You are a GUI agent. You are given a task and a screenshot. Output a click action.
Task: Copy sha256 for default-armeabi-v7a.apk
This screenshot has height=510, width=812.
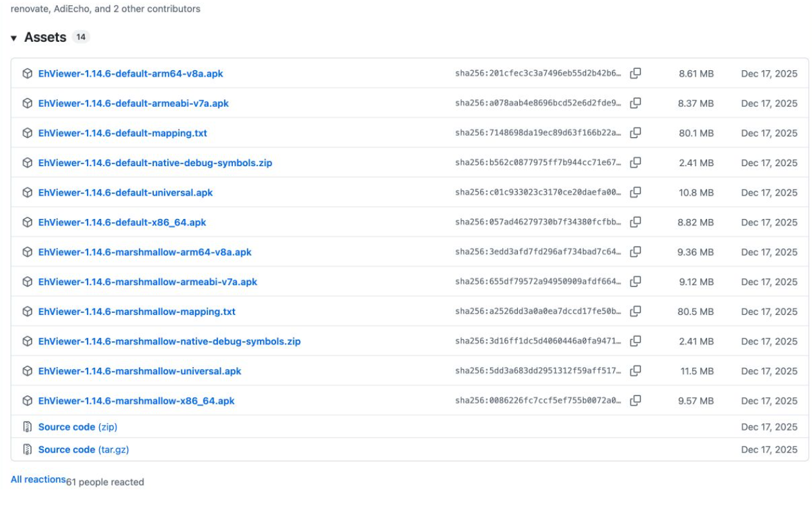pyautogui.click(x=635, y=103)
